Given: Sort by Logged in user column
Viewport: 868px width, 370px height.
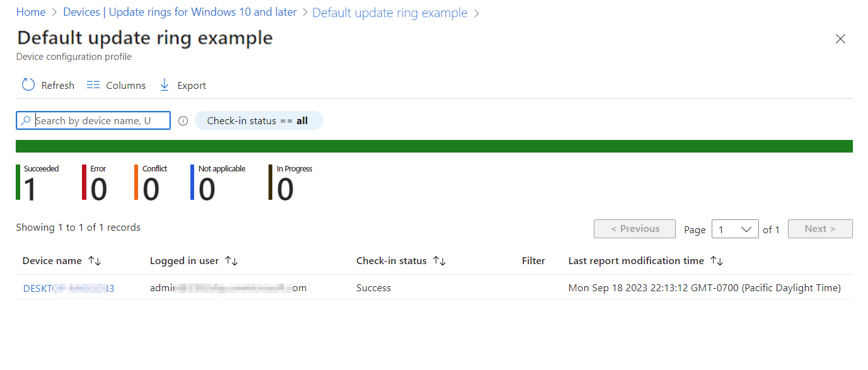Looking at the screenshot, I should 231,260.
